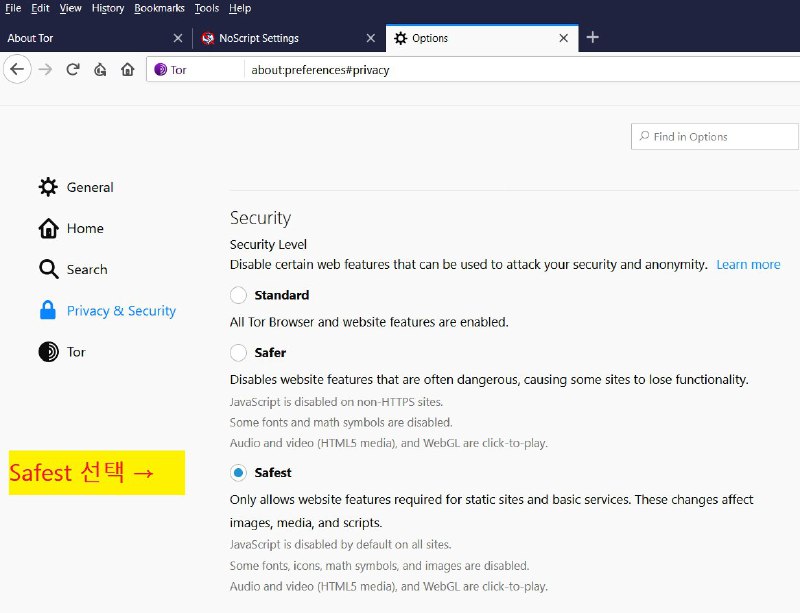
Task: Open the Bookmarks menu
Action: [x=159, y=8]
